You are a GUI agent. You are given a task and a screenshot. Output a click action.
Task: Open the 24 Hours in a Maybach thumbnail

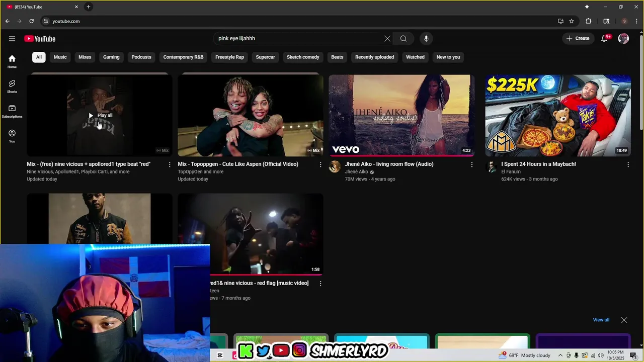[x=558, y=116]
